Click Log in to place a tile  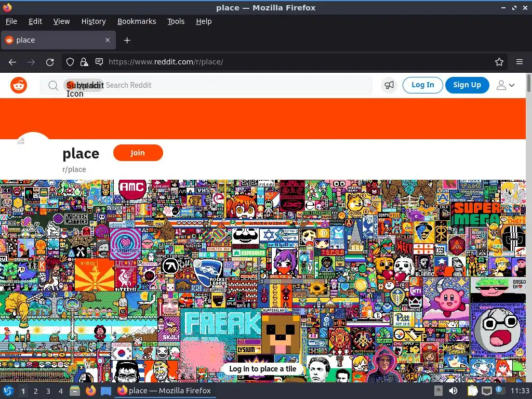(262, 369)
